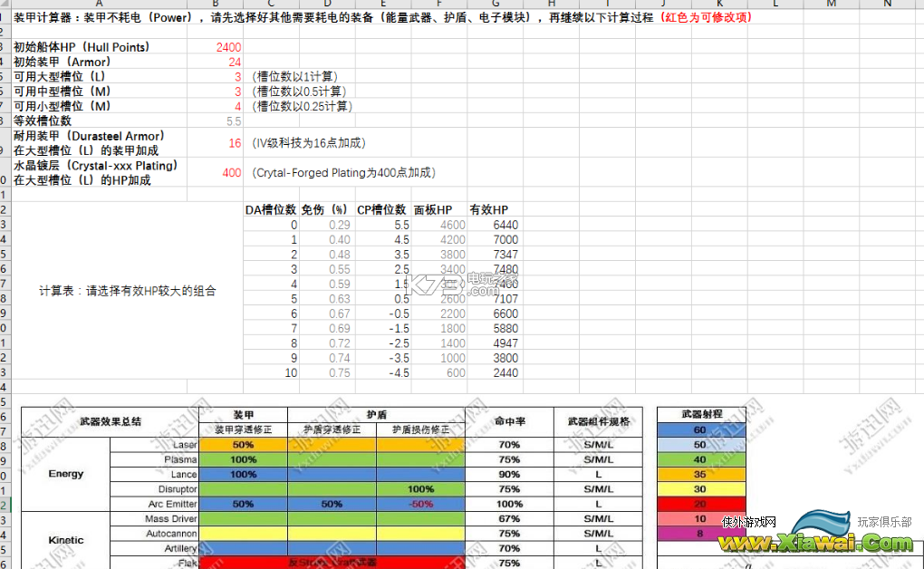The height and width of the screenshot is (569, 924).
Task: Click the 武器效果总结 header cell
Action: (x=111, y=421)
